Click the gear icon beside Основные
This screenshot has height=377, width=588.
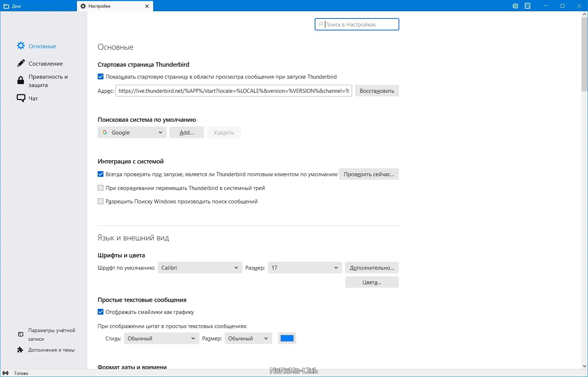(x=21, y=46)
